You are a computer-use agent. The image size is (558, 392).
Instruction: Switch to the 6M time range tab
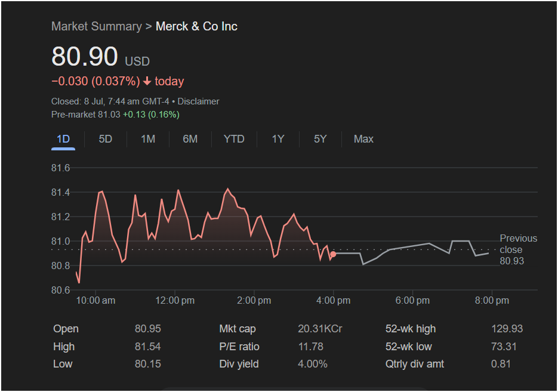(190, 139)
